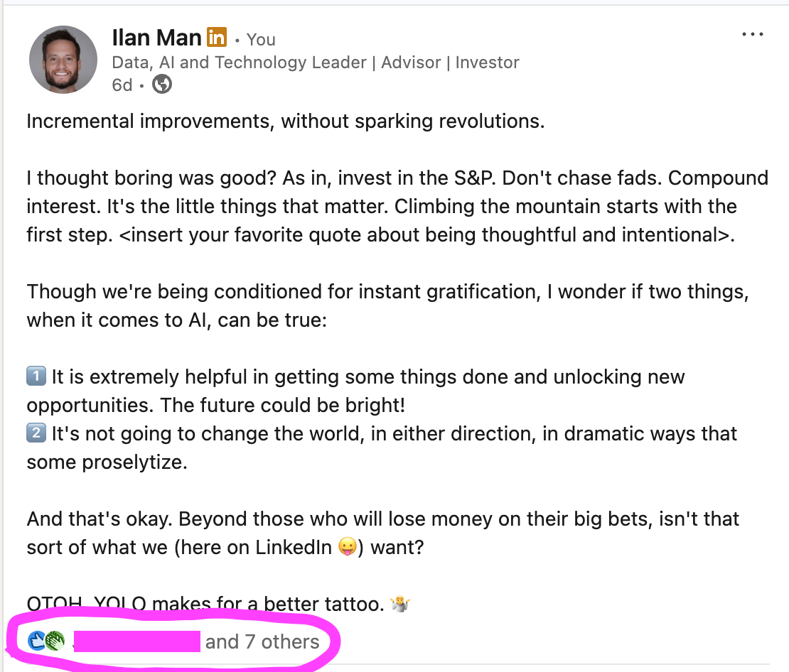Click the pink redacted reactor name
The height and width of the screenshot is (672, 789).
pyautogui.click(x=137, y=642)
